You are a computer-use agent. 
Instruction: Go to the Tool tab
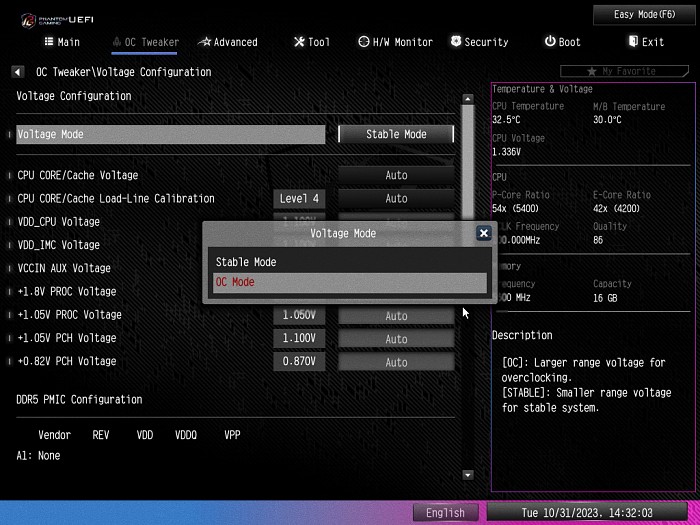312,42
